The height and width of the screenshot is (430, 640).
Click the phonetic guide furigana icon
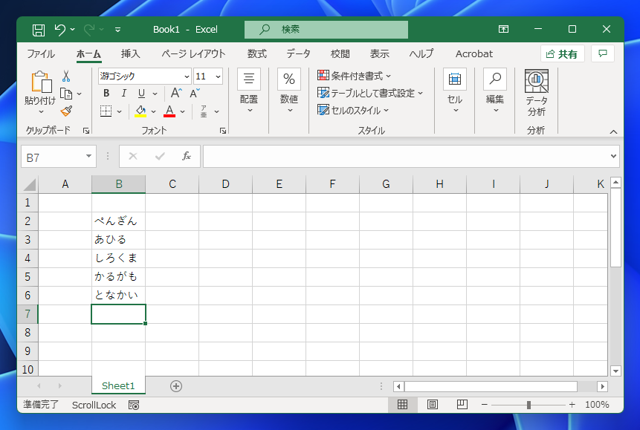[x=204, y=111]
